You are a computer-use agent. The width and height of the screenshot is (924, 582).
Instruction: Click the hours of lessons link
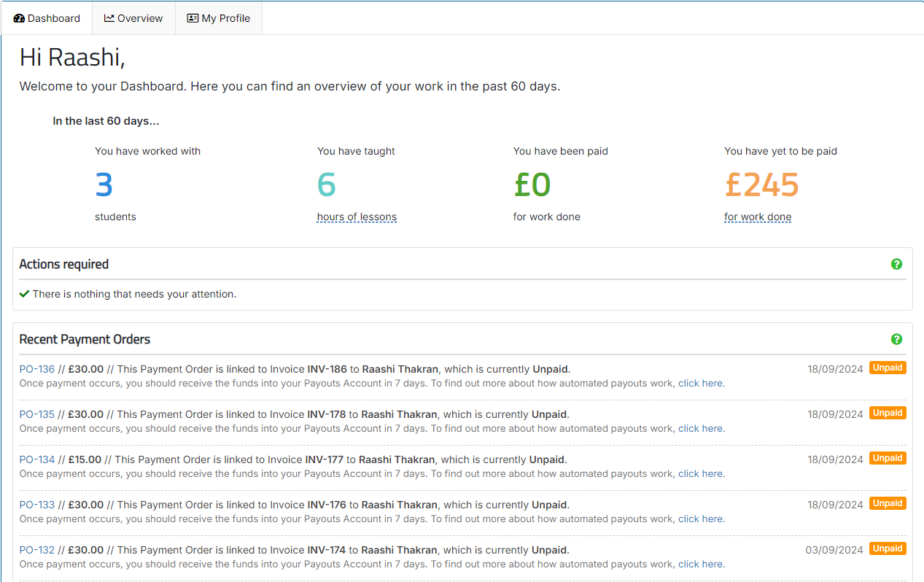pyautogui.click(x=357, y=217)
